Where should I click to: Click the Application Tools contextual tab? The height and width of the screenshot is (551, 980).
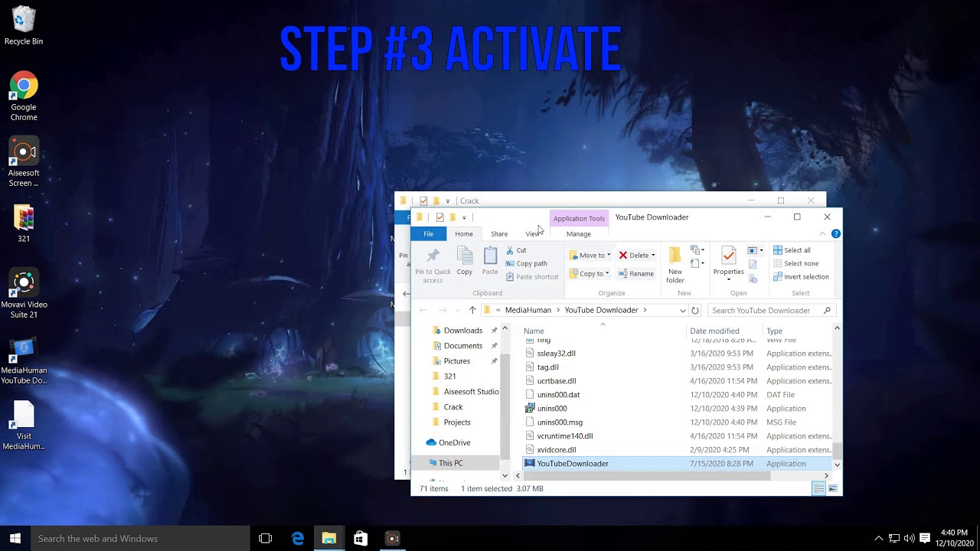579,219
